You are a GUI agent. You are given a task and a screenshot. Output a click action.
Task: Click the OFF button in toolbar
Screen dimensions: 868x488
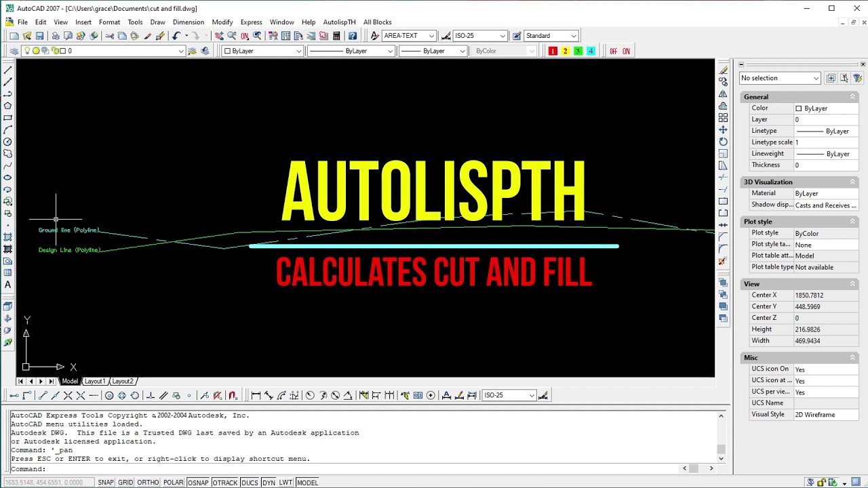click(x=613, y=51)
